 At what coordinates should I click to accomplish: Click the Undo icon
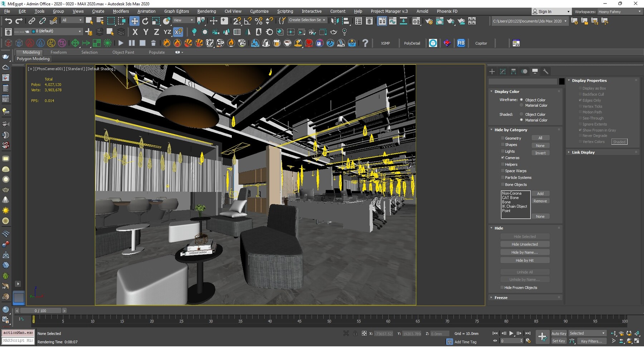pyautogui.click(x=9, y=21)
